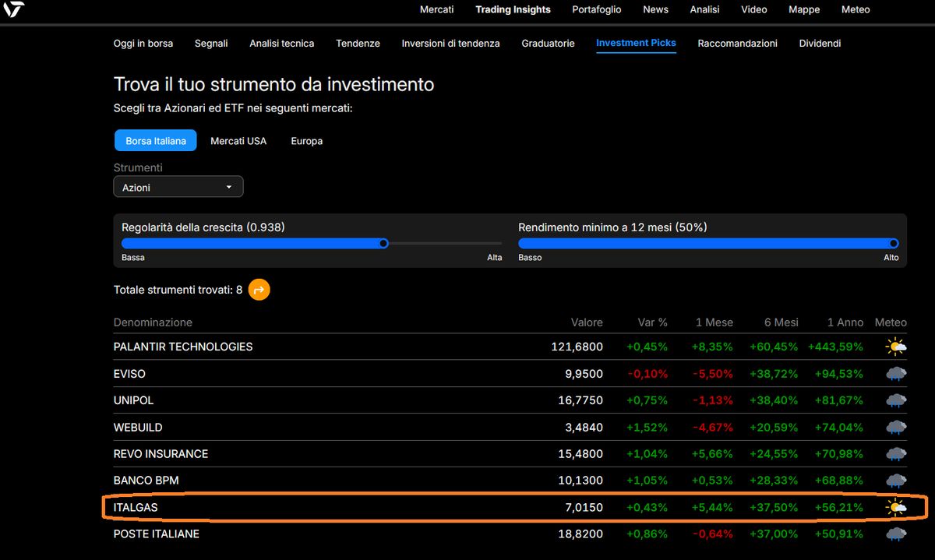Click the Meteo icon in UNIPOL row

click(896, 400)
